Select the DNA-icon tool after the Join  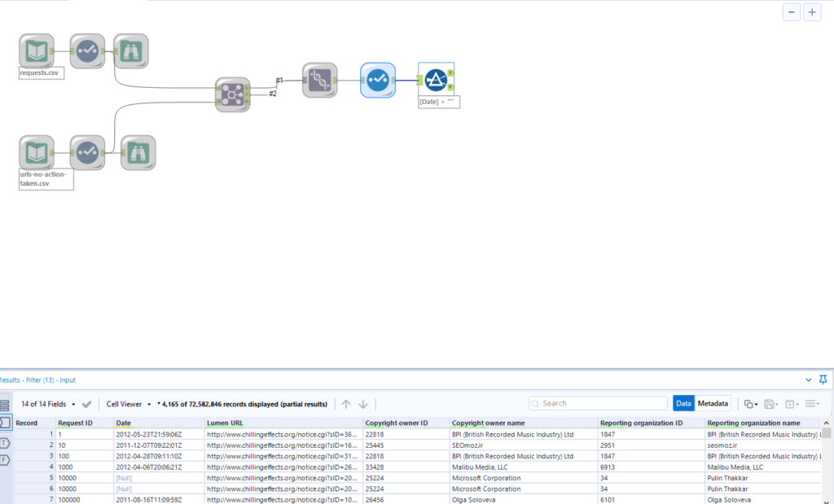point(319,81)
